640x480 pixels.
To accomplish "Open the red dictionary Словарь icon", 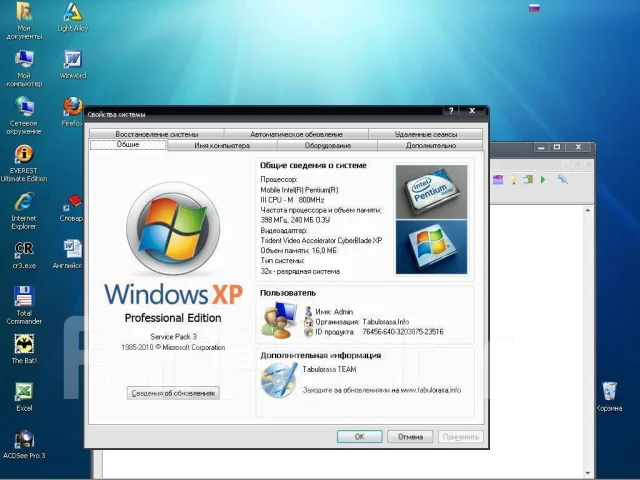I will [72, 207].
